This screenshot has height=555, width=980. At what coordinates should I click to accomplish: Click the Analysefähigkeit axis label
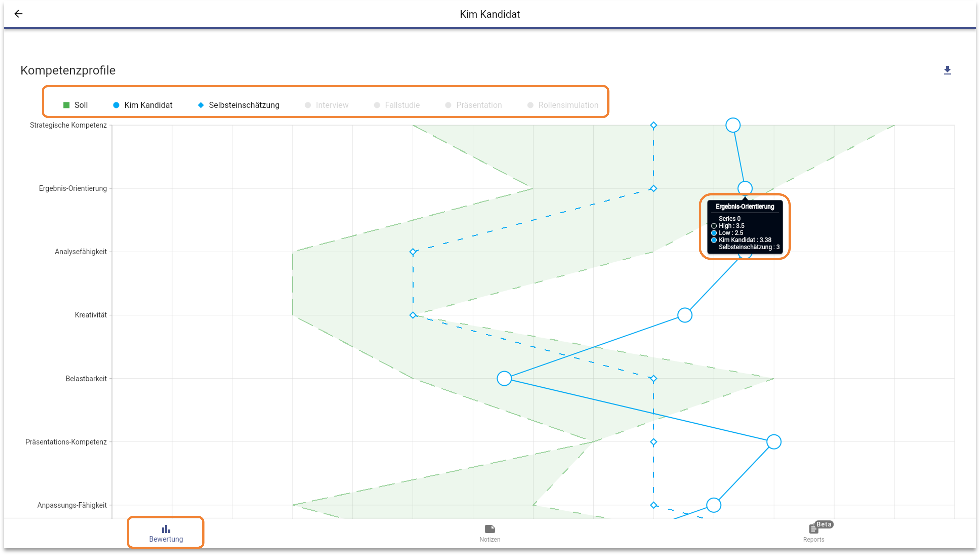(x=81, y=252)
